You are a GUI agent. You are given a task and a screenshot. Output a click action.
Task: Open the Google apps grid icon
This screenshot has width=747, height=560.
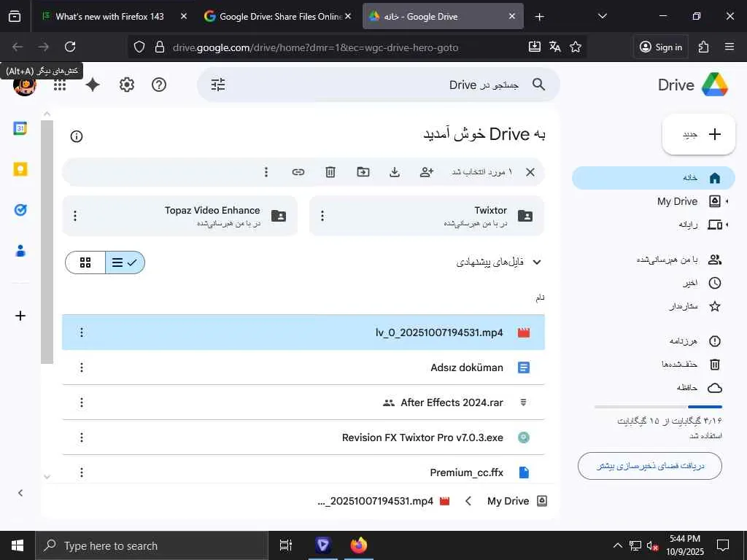pyautogui.click(x=60, y=85)
